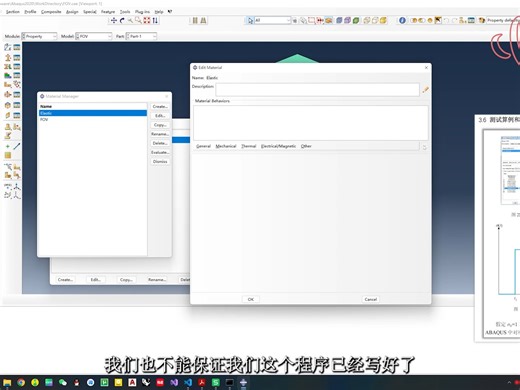This screenshot has height=390, width=520.
Task: Click Rename... in the background manager dialog
Action: pos(157,280)
